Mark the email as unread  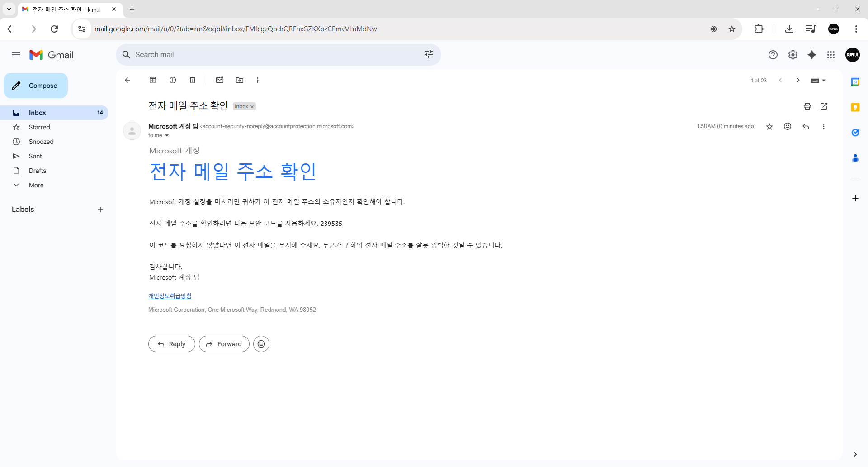(x=220, y=80)
